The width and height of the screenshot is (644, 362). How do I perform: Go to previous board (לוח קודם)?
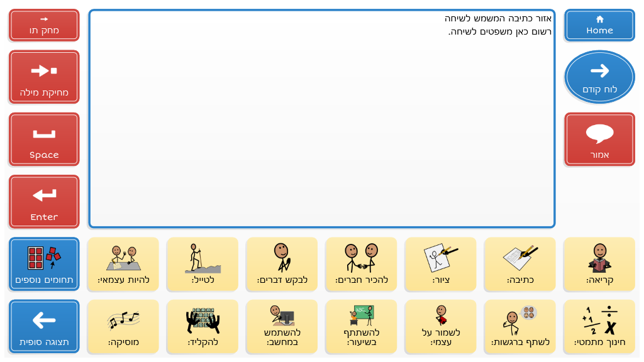[599, 77]
